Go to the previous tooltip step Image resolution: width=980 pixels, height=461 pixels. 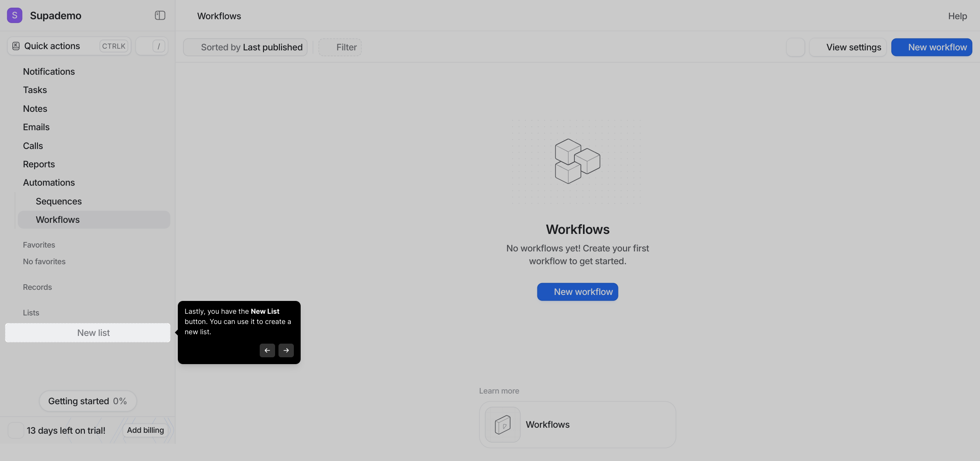pos(267,350)
